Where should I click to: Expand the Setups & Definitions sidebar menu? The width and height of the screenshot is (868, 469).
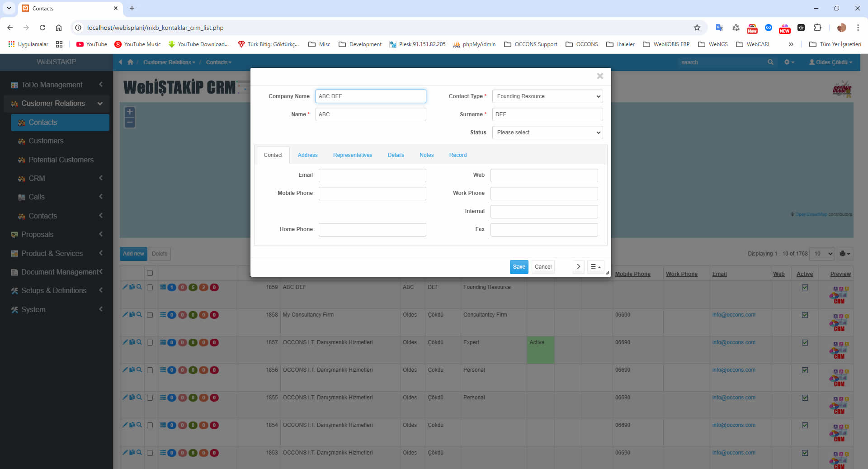point(57,290)
